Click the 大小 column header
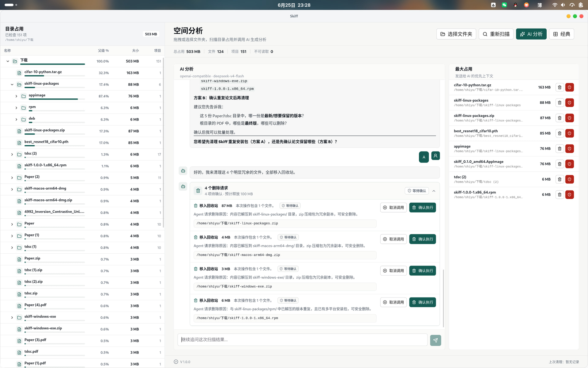This screenshot has width=588, height=368. point(135,51)
